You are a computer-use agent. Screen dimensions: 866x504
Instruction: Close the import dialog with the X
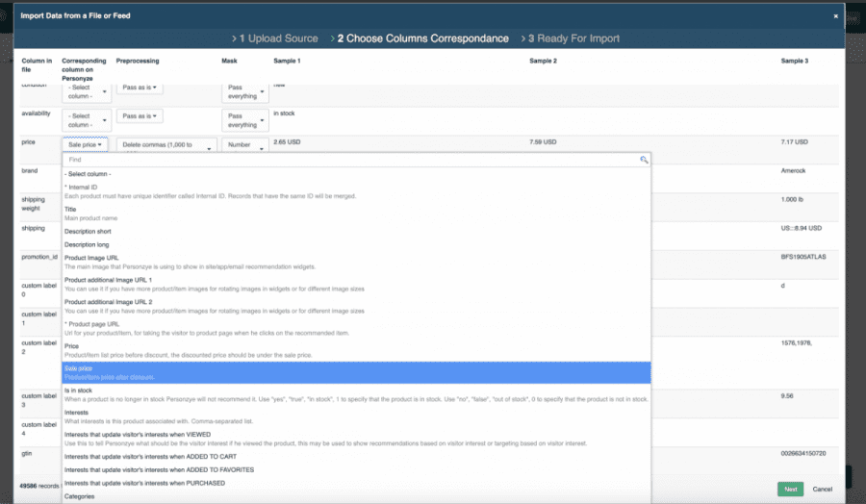(x=835, y=16)
